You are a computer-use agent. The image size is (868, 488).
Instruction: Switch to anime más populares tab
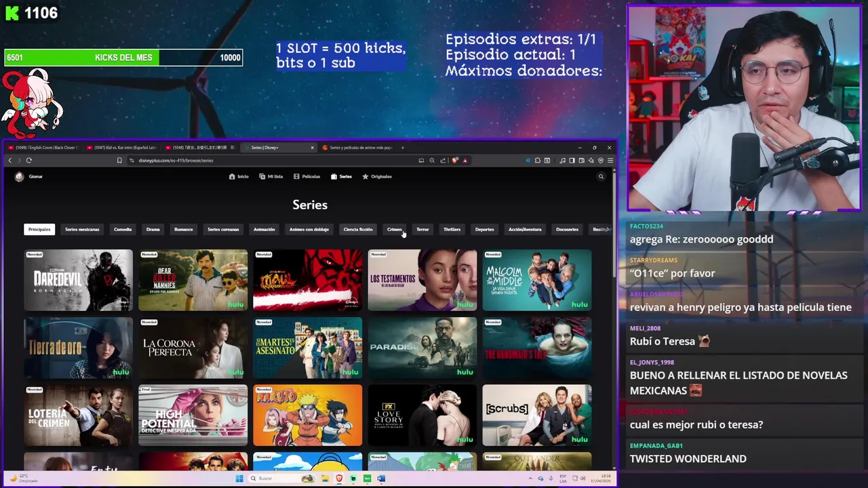pyautogui.click(x=357, y=148)
